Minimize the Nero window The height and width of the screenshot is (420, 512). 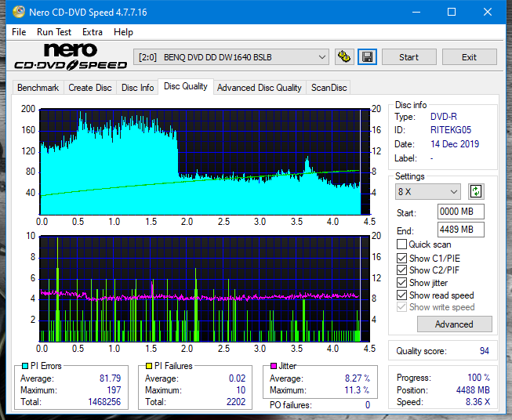point(416,12)
